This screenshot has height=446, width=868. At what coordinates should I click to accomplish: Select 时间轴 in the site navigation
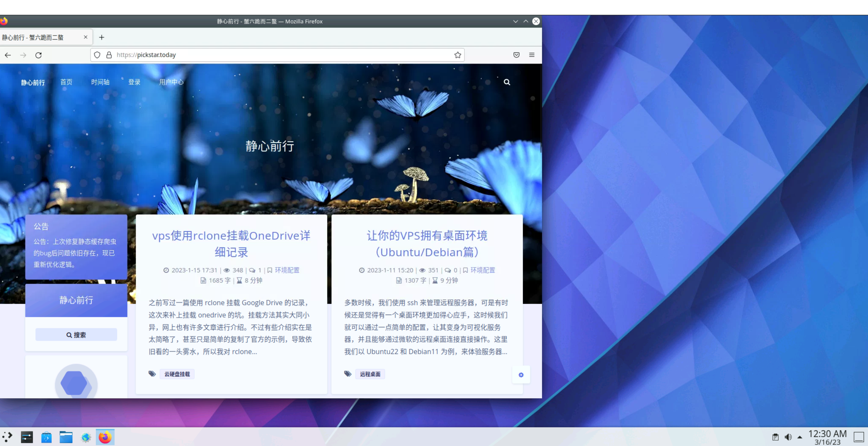point(100,82)
